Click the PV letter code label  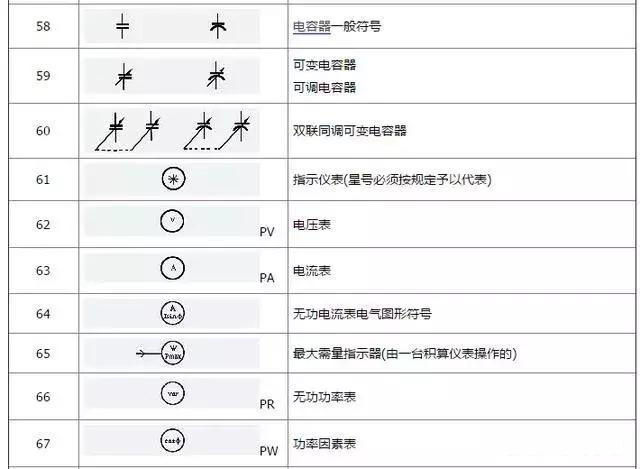(x=267, y=231)
